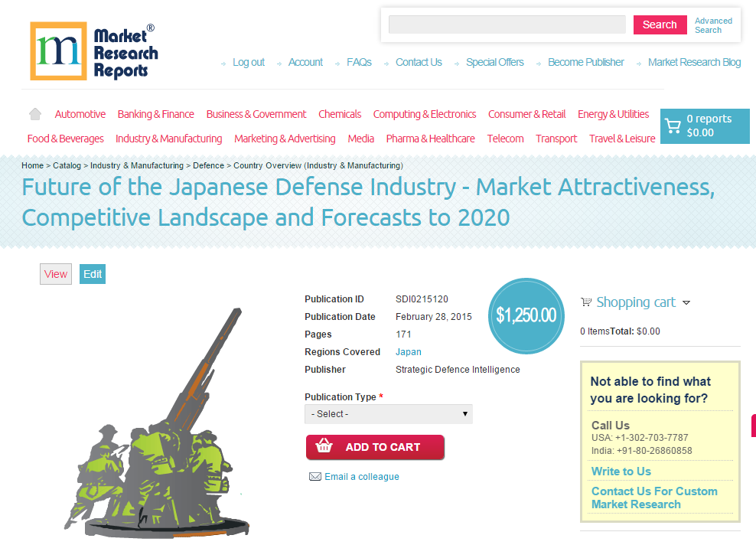The width and height of the screenshot is (756, 558).
Task: Open the Computing & Electronics category
Action: tap(425, 113)
